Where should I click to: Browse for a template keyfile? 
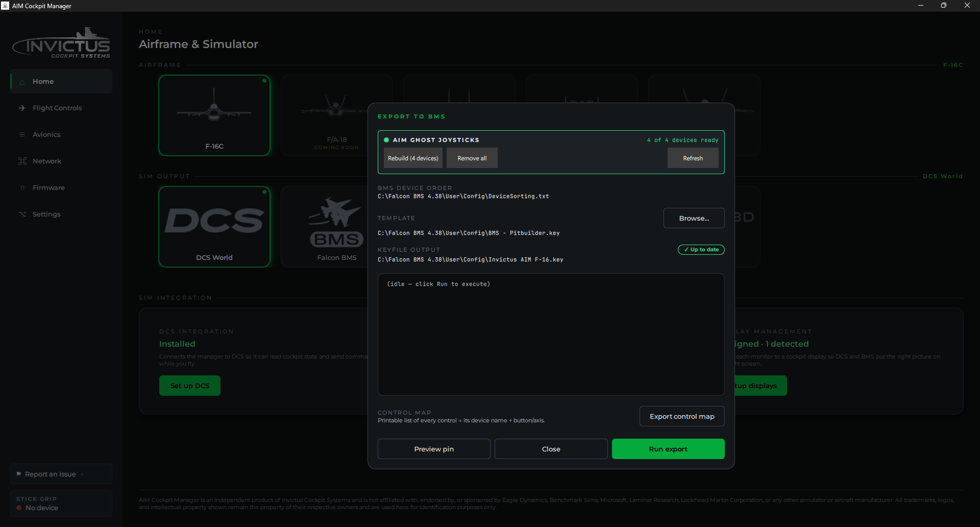tap(694, 218)
